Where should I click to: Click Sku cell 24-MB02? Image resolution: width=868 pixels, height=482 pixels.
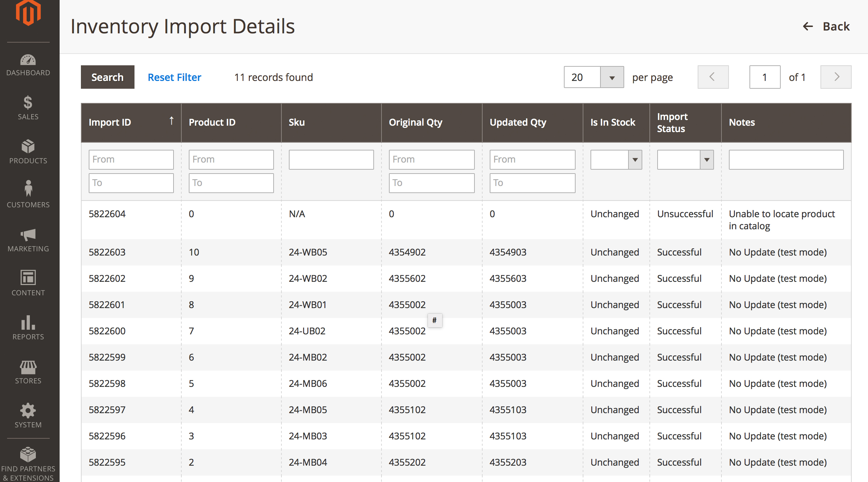(308, 357)
